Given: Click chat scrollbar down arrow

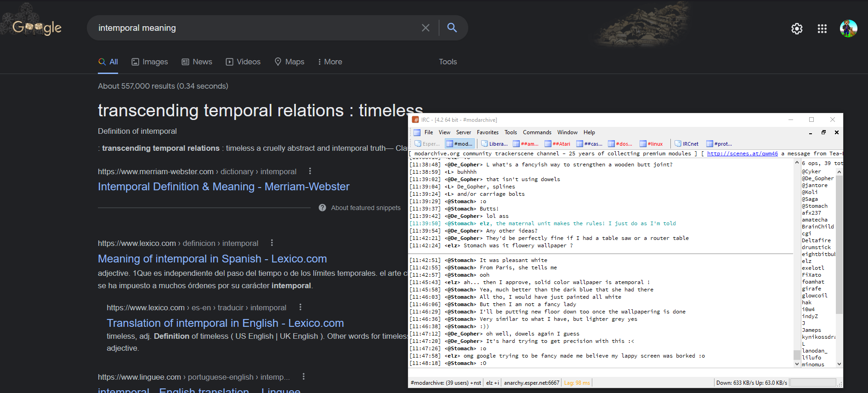Looking at the screenshot, I should (797, 364).
